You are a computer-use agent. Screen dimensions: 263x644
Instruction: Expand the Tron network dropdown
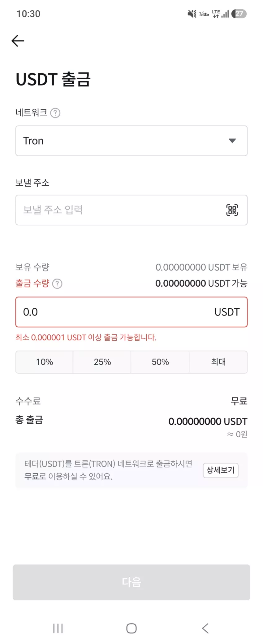pos(131,141)
